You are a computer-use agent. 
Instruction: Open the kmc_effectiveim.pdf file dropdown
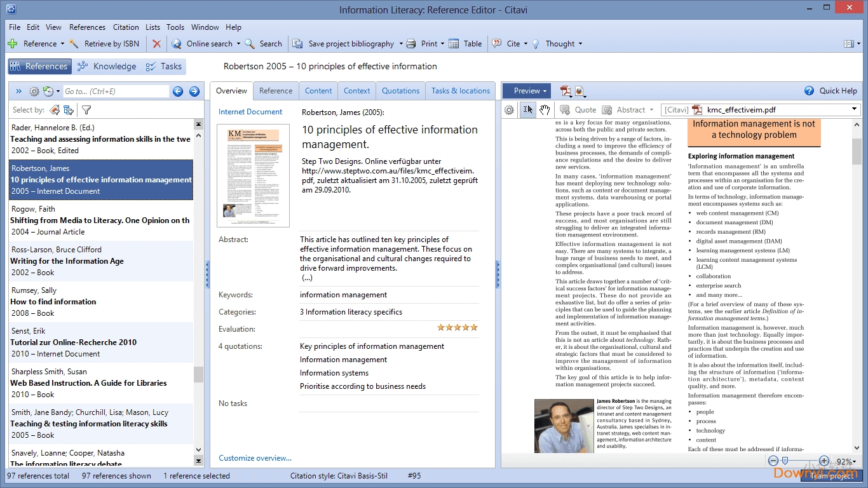(x=854, y=110)
